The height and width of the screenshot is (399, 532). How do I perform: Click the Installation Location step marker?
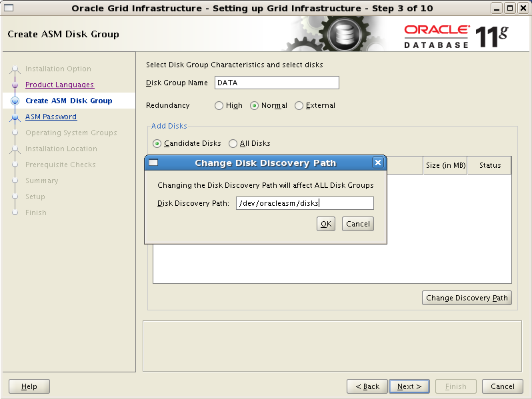point(15,149)
